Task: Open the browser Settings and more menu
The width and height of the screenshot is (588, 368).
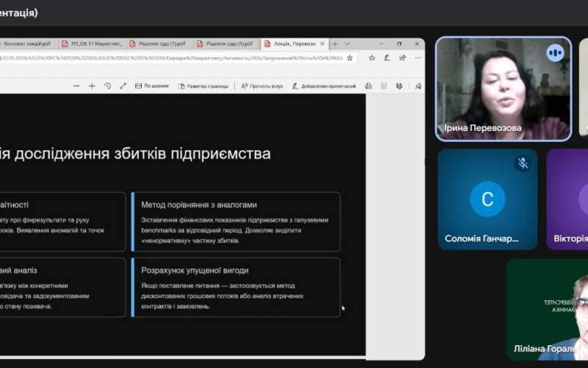Action: 418,58
